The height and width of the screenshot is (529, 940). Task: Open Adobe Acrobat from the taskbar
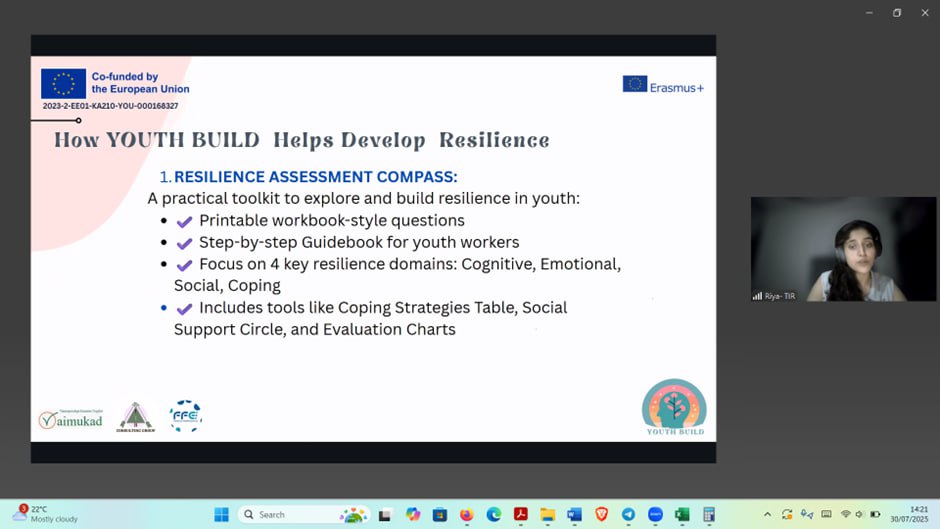520,515
